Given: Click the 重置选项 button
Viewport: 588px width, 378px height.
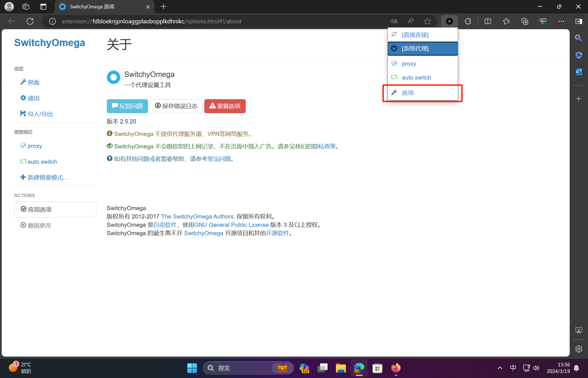Looking at the screenshot, I should coord(225,106).
